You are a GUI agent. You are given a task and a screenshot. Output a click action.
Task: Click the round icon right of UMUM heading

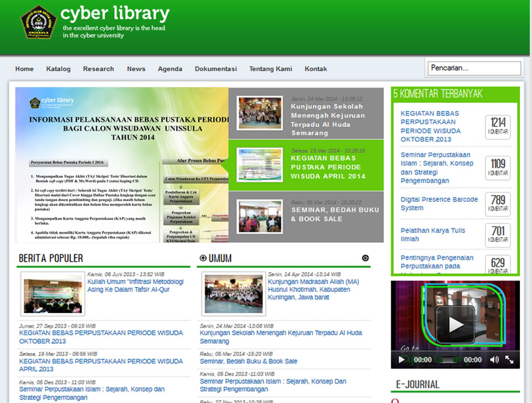point(365,258)
